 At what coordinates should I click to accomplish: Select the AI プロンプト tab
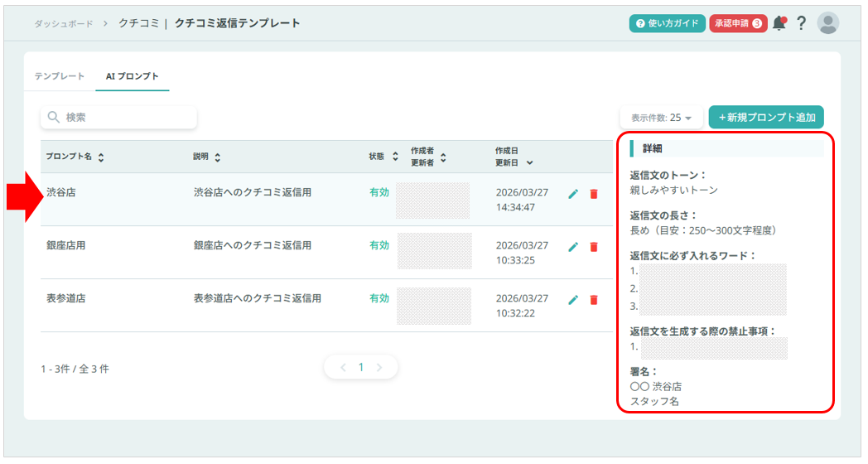132,76
